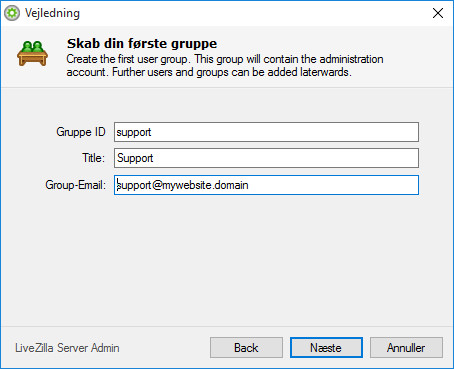Click the user group desk icon

pyautogui.click(x=32, y=53)
